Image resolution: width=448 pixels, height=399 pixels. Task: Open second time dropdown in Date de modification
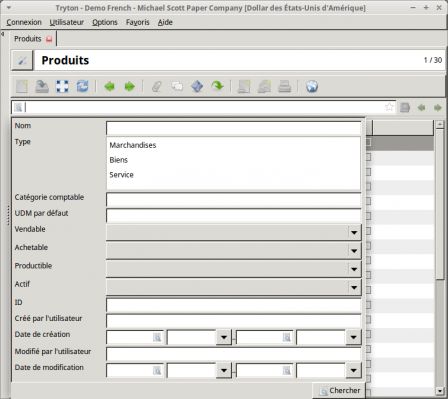pos(353,370)
